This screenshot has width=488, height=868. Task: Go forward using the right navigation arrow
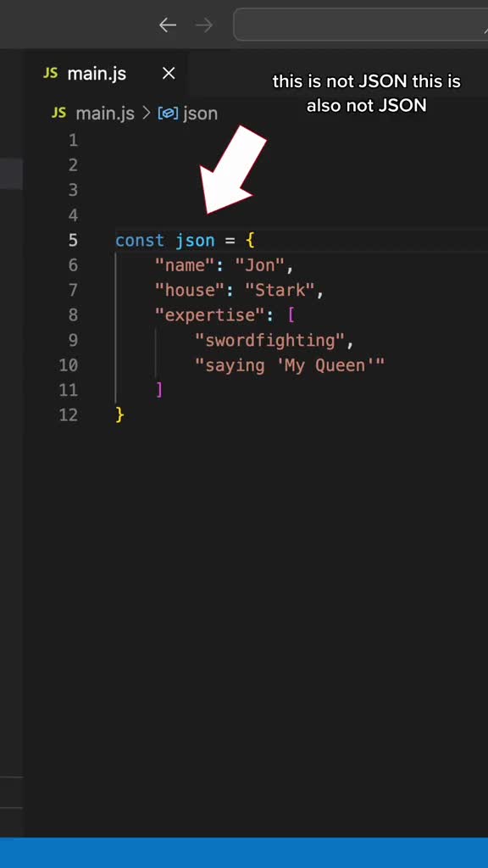point(204,25)
